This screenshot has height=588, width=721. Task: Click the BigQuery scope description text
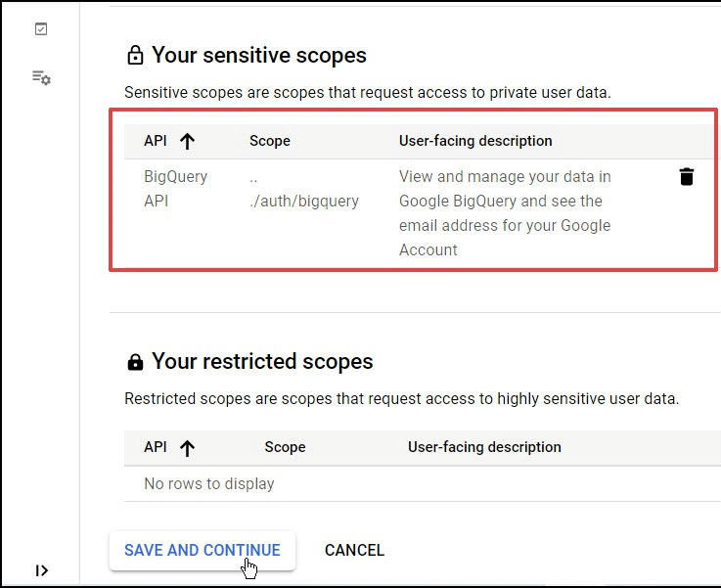pyautogui.click(x=505, y=213)
